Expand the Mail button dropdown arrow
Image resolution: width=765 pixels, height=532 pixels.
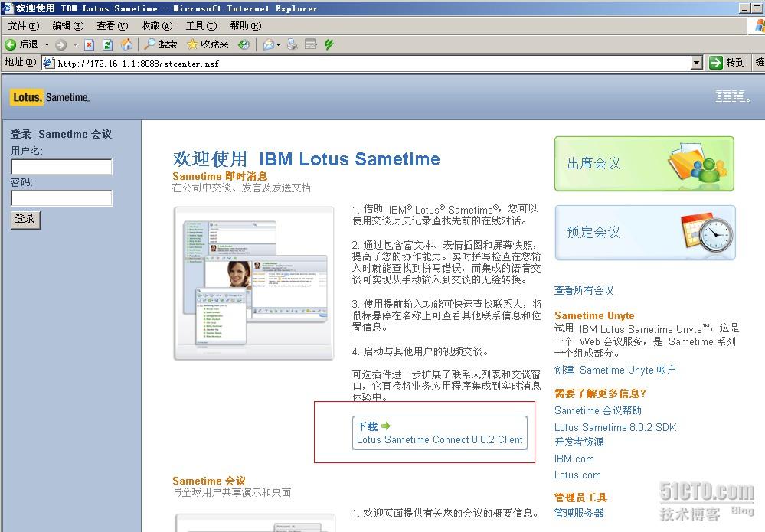(x=278, y=45)
